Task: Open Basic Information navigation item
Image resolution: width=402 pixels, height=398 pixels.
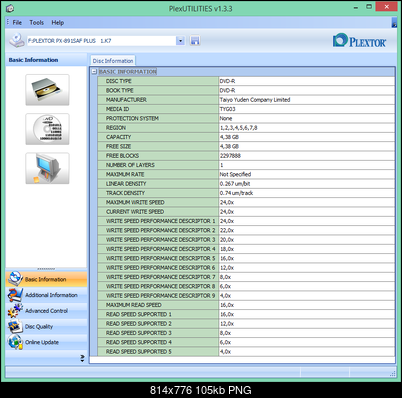Action: click(x=46, y=279)
